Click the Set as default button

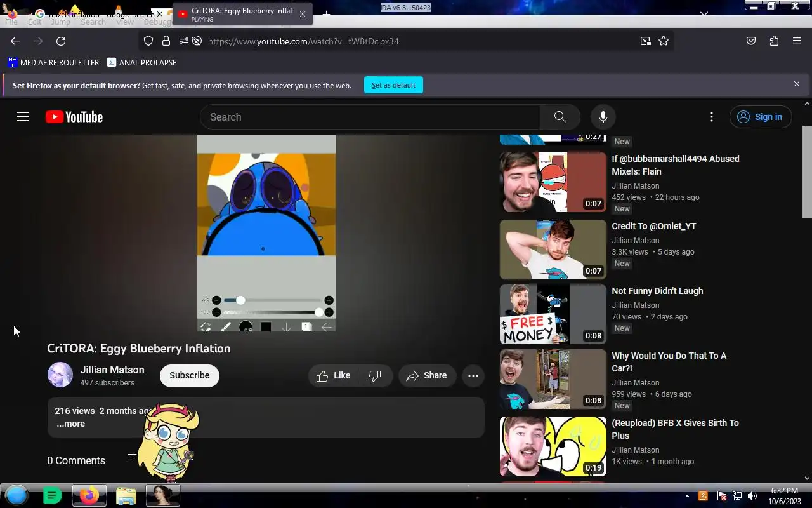coord(393,85)
